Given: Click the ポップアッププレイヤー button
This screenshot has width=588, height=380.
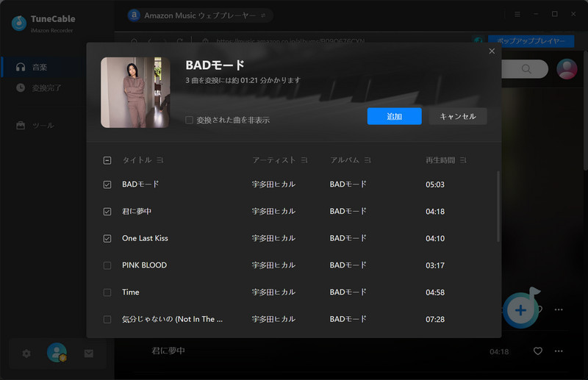Looking at the screenshot, I should (x=531, y=41).
